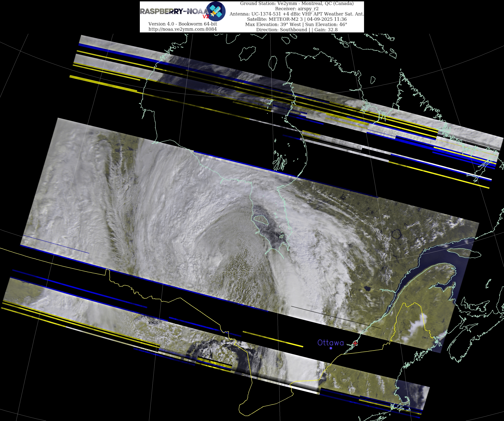Click the 'Ground Station: Ve2ymm - Montreal, QC (Canada)' line

pos(297,3)
